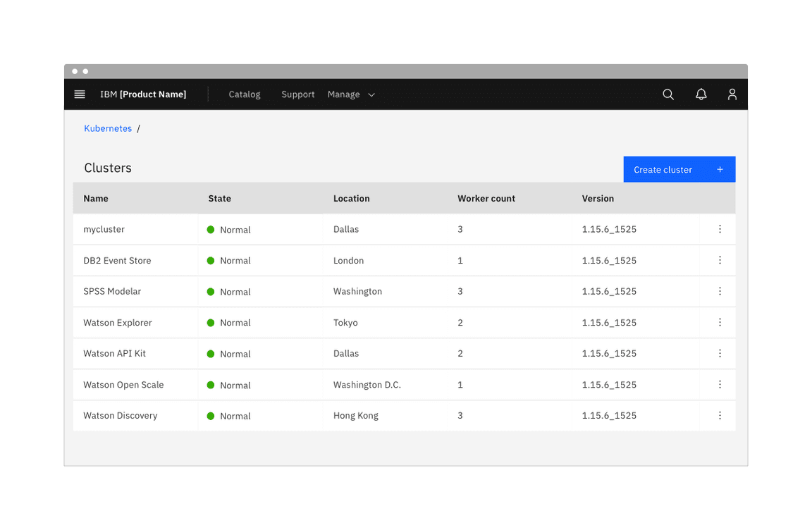Click the Create cluster button
This screenshot has width=812, height=530.
point(679,169)
